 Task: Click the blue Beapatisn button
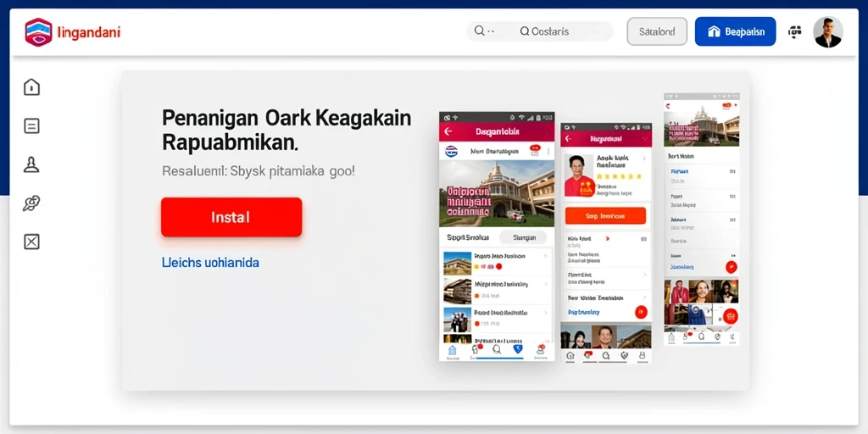(735, 31)
